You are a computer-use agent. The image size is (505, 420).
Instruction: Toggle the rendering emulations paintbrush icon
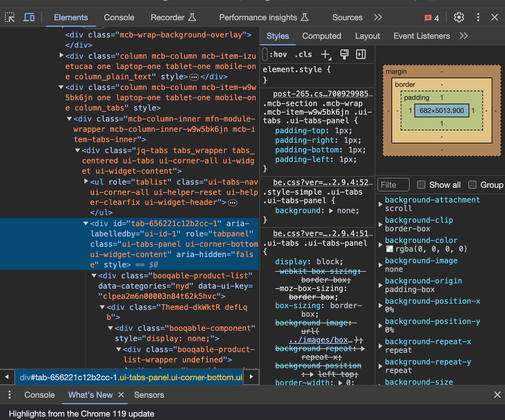(x=344, y=55)
